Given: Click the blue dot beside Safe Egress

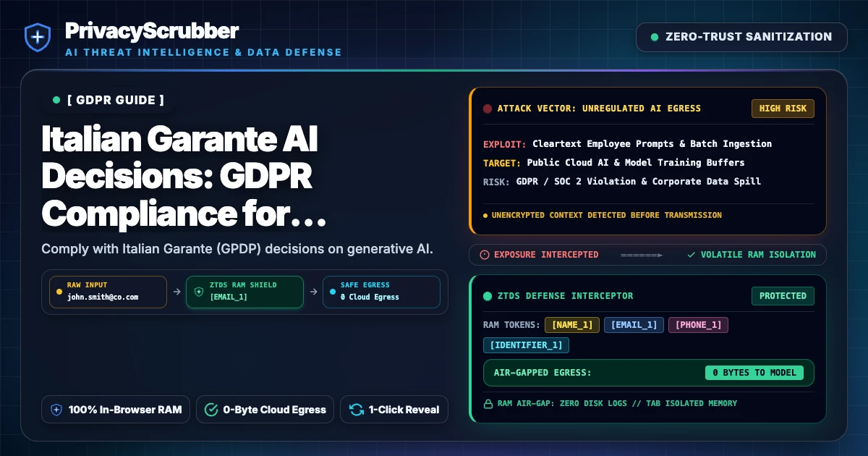Looking at the screenshot, I should pos(333,292).
